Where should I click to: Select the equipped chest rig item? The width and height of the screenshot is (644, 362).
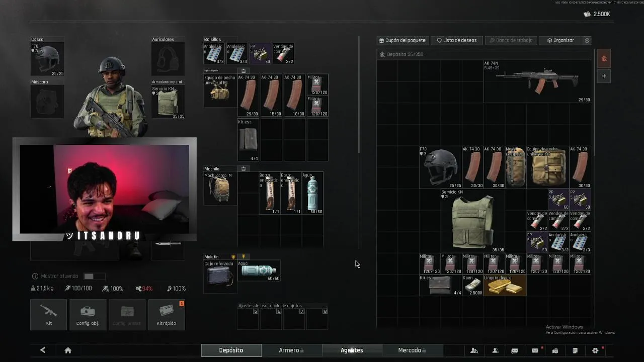pos(220,90)
